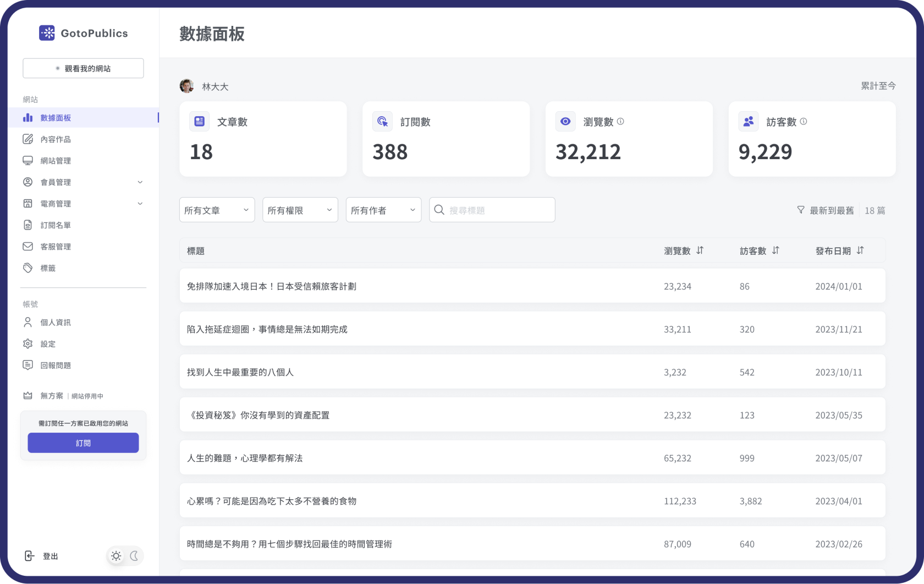Click the GotoPublics logo icon

tap(47, 33)
